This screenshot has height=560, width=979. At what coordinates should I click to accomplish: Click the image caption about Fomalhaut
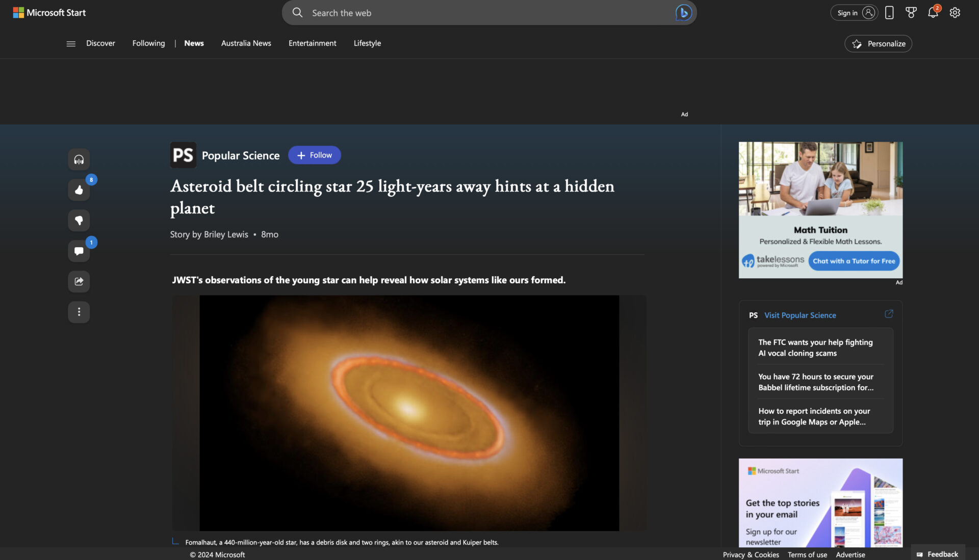(342, 542)
